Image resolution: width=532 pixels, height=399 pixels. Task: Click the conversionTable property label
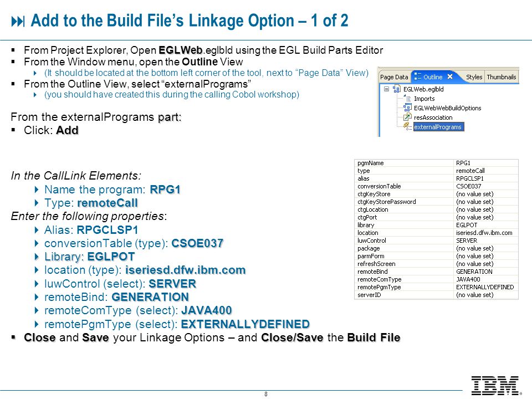click(x=379, y=186)
